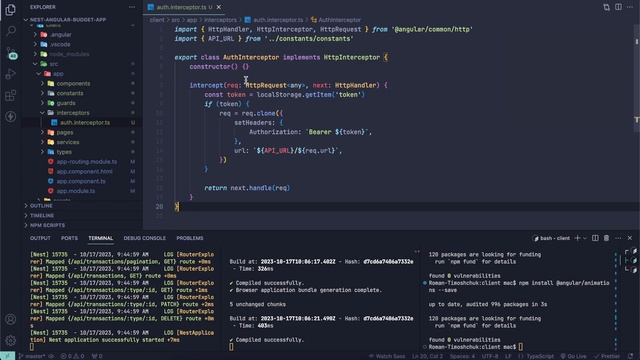Open the Thunder Client icon in the activity bar
The height and width of the screenshot is (360, 640).
11,117
